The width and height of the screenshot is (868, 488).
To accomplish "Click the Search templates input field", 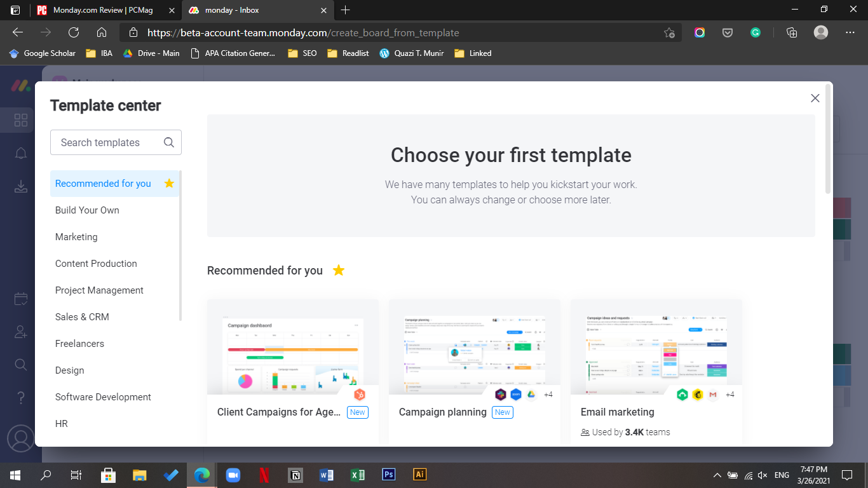I will point(116,142).
